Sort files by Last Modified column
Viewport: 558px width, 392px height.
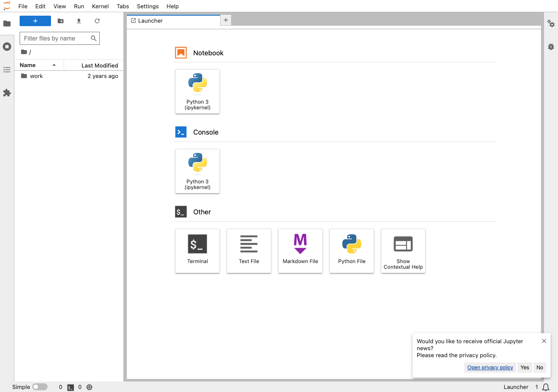point(94,65)
